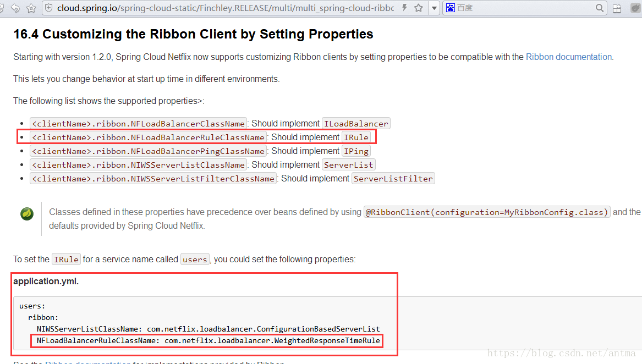Image resolution: width=642 pixels, height=364 pixels.
Task: Click the "ribbon:" line in the YAML block
Action: (43, 317)
